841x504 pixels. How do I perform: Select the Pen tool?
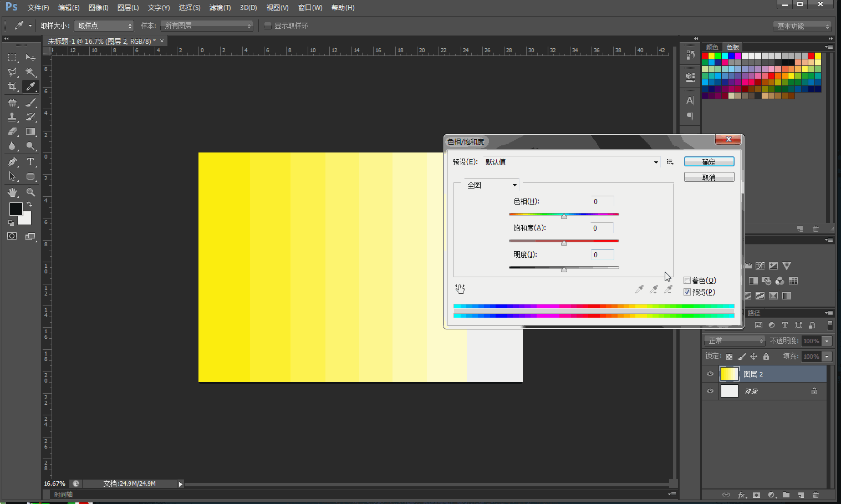click(x=12, y=162)
